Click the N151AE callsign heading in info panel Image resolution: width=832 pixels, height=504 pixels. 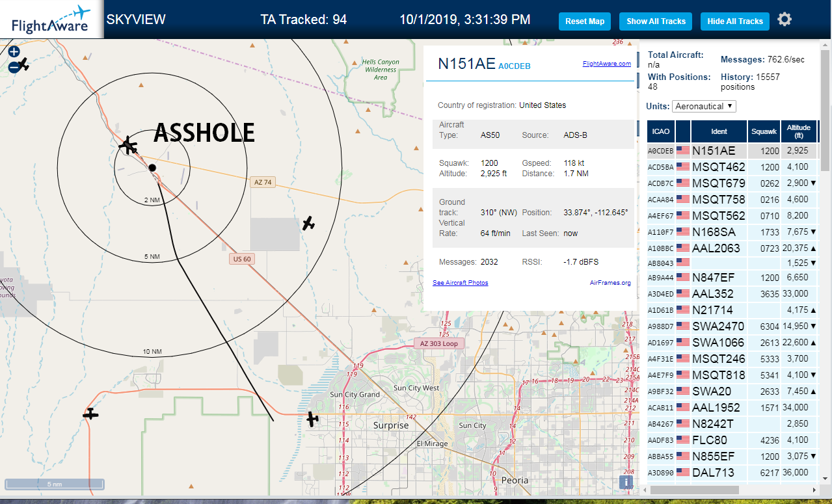466,64
